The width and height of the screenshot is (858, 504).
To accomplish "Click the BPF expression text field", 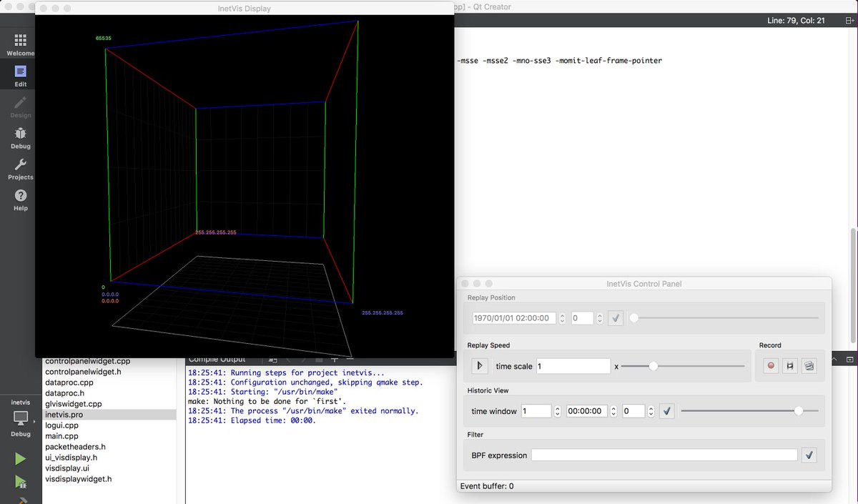I will [x=664, y=455].
